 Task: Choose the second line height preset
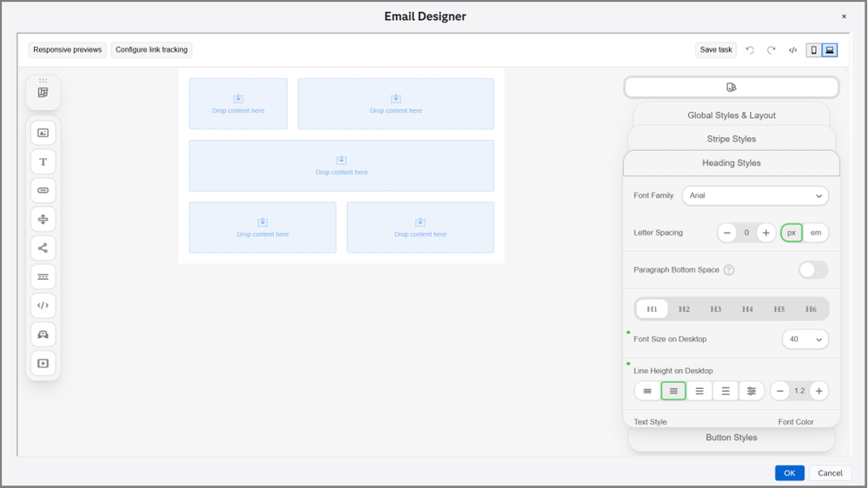[673, 391]
